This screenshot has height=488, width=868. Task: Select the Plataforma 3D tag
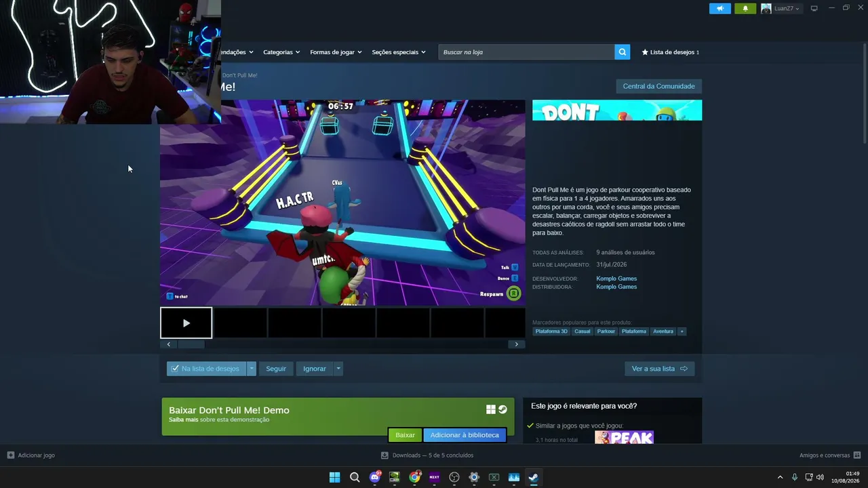pos(551,331)
